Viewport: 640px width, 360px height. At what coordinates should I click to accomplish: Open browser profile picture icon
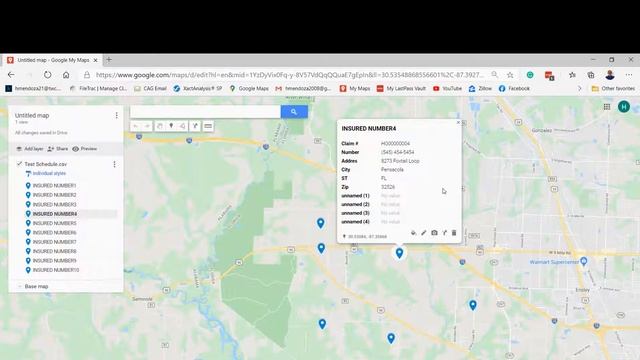(x=610, y=75)
